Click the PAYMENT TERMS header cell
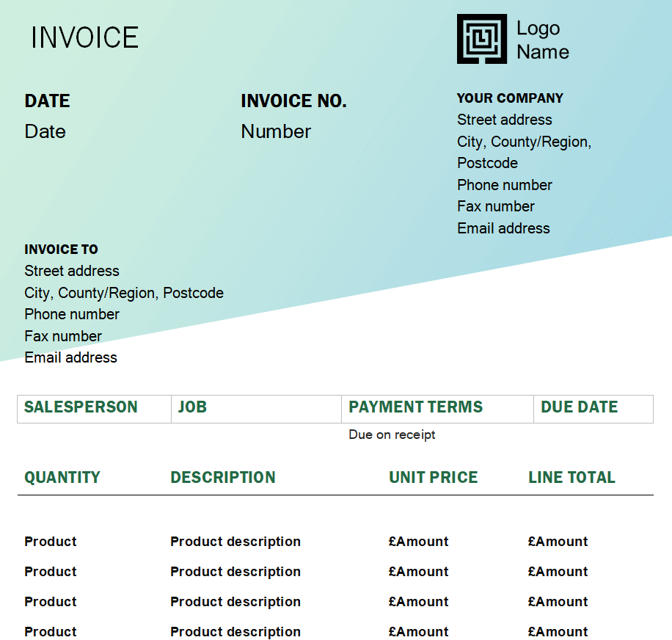The width and height of the screenshot is (672, 640). coord(437,409)
